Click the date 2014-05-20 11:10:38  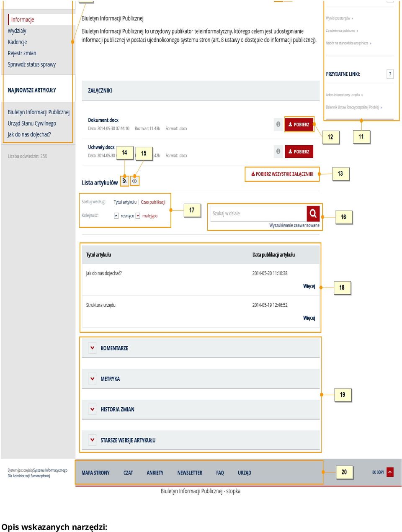coord(270,273)
